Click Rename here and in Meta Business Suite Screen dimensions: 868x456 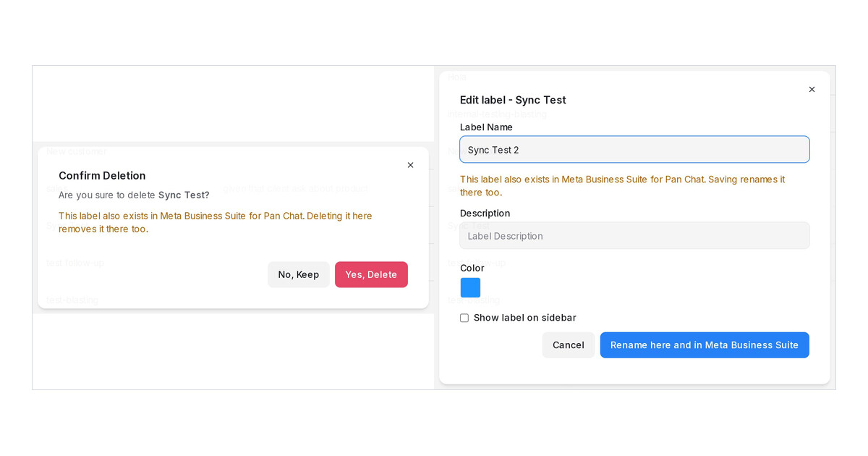click(x=705, y=345)
